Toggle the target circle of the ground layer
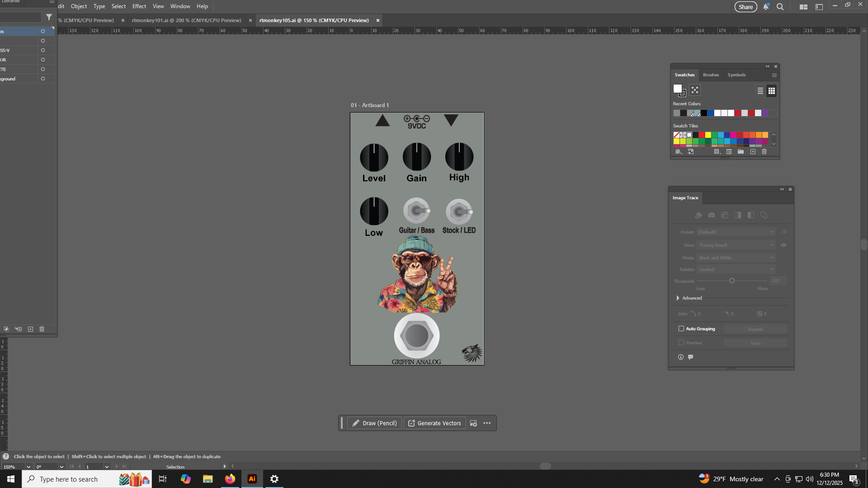The width and height of the screenshot is (868, 488). (43, 79)
